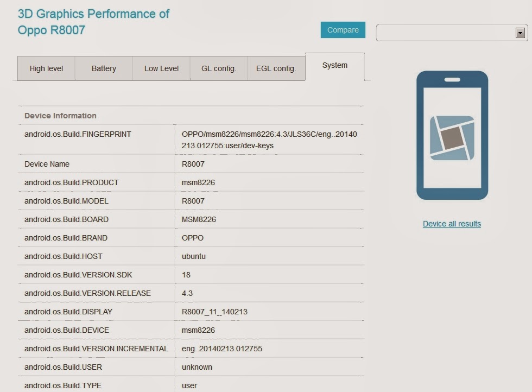This screenshot has width=532, height=392.
Task: Select the USER value unknown
Action: coord(197,367)
